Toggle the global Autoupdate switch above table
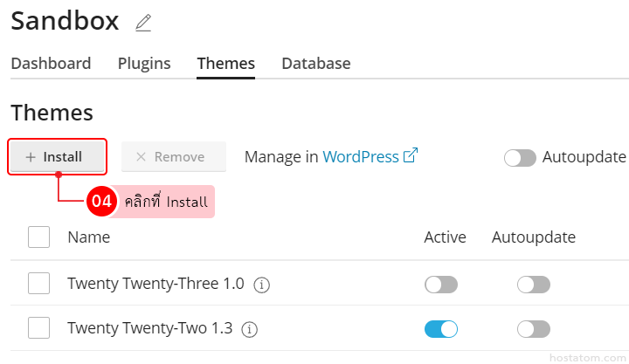 [520, 157]
